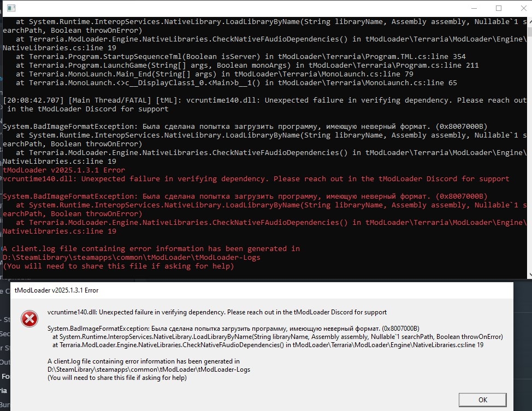
Task: Click the log path text in the dialog
Action: pos(149,370)
